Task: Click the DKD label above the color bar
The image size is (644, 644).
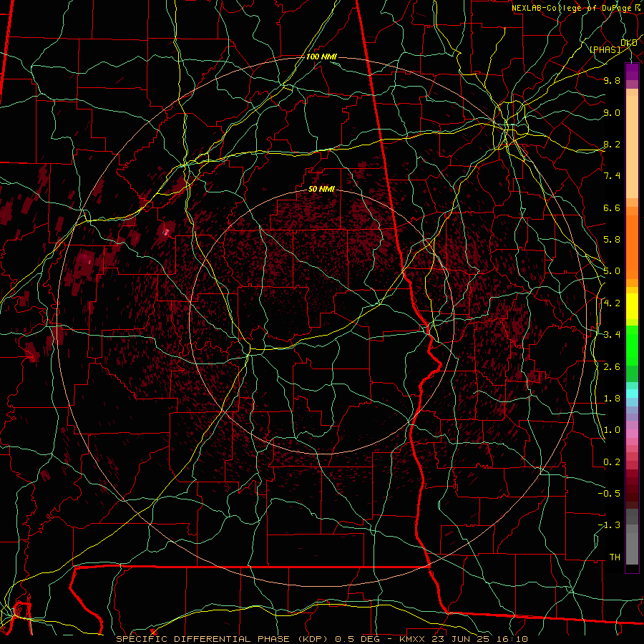Action: click(x=629, y=43)
